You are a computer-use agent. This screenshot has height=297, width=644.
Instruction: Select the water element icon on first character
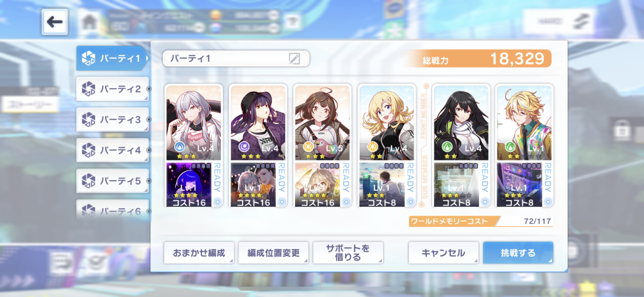[180, 146]
